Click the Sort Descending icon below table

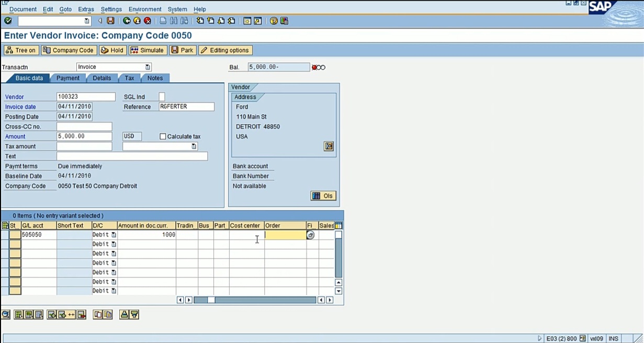tap(134, 315)
